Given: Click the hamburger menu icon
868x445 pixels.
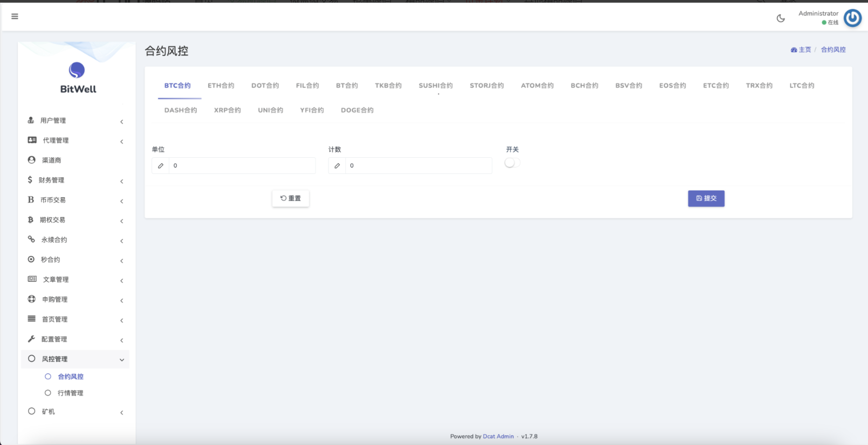Looking at the screenshot, I should (15, 17).
